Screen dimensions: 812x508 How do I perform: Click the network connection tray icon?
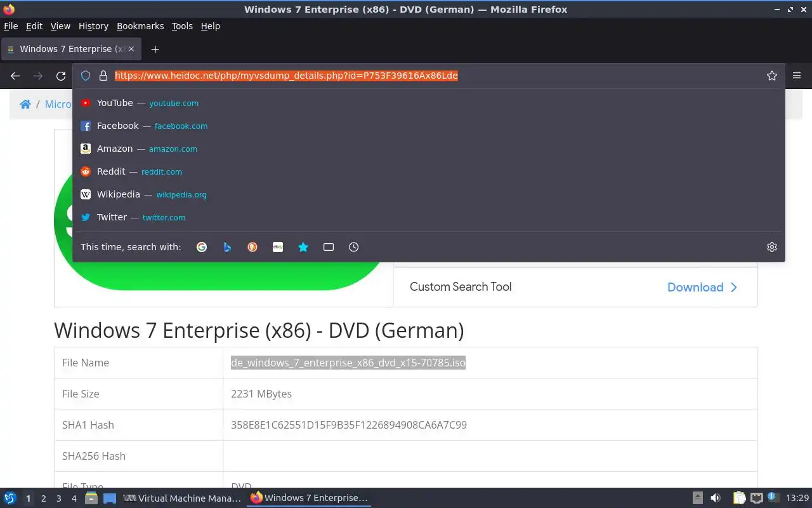[757, 498]
